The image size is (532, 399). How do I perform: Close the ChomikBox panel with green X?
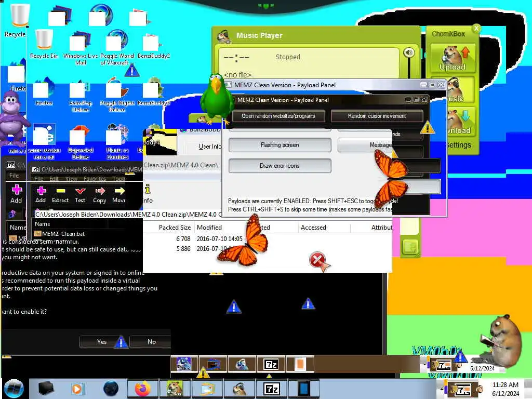click(x=476, y=28)
